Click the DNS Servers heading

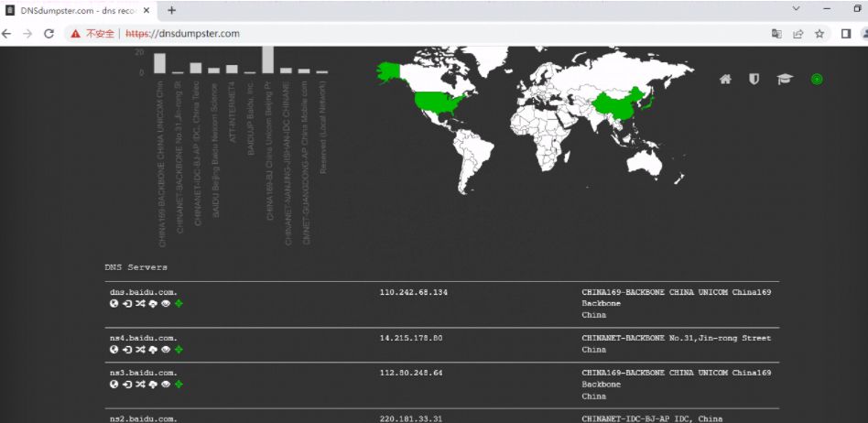click(x=136, y=267)
